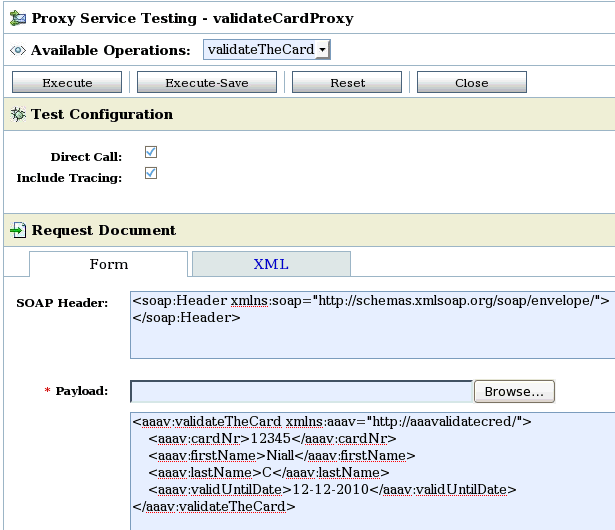This screenshot has width=615, height=530.
Task: Select the Form tab
Action: tap(109, 264)
